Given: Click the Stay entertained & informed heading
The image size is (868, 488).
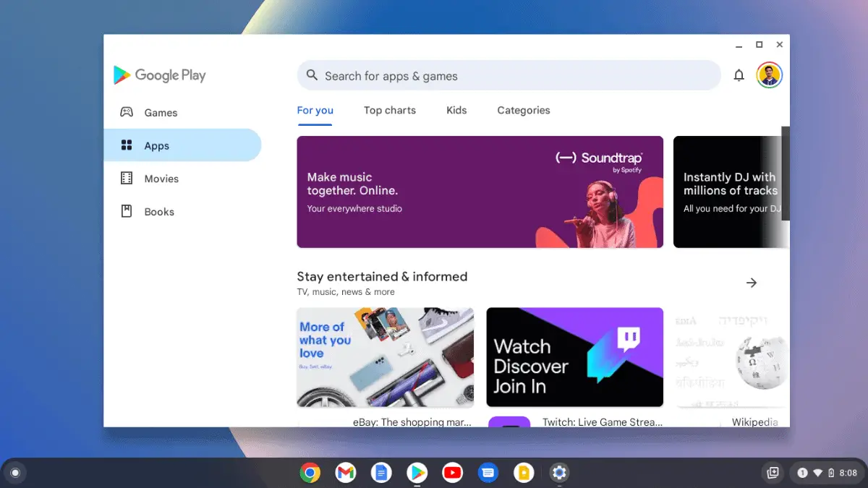Looking at the screenshot, I should click(x=382, y=276).
